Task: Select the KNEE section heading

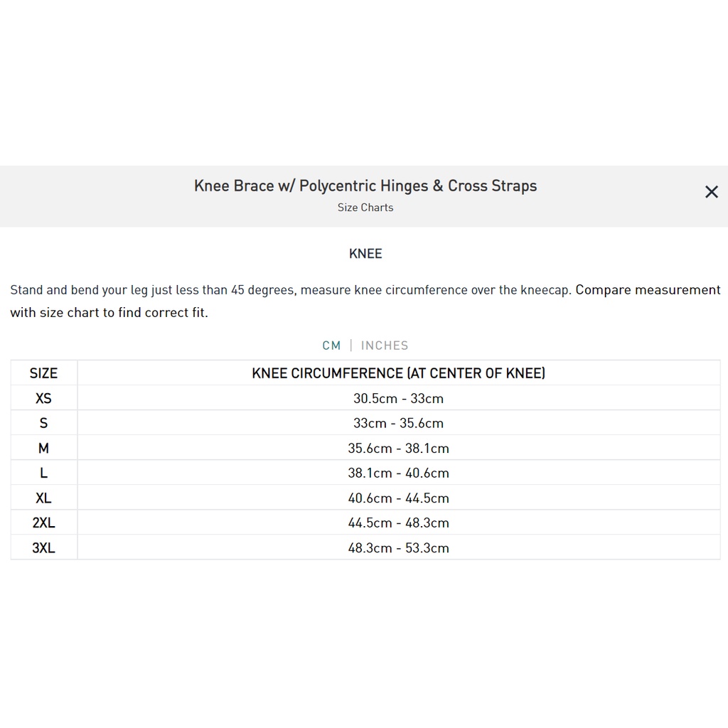Action: [365, 254]
